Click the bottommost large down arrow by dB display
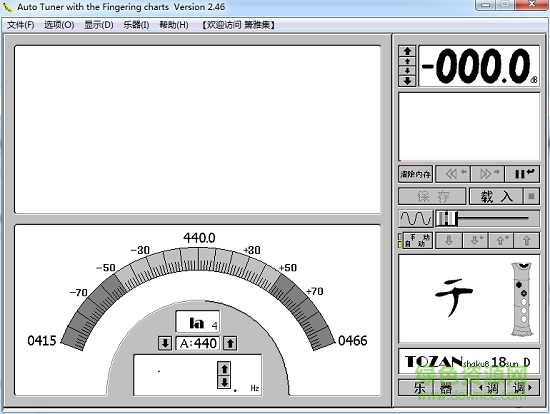The image size is (550, 414). [407, 81]
